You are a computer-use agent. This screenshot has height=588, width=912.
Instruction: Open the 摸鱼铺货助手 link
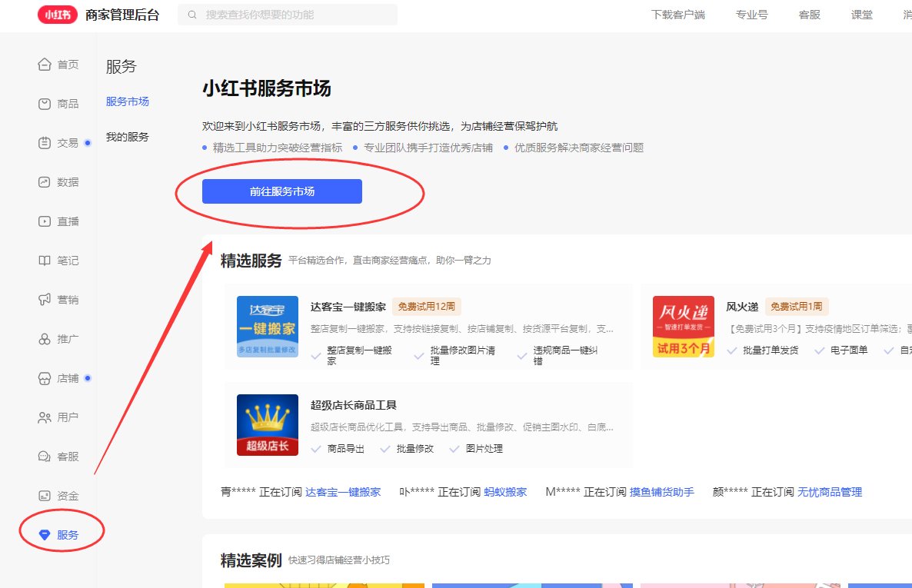(661, 492)
